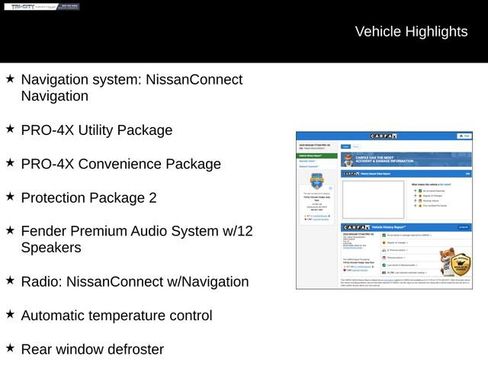
Task: Select 'Fender Premium Audio System w/12 Speakers'
Action: [137, 239]
